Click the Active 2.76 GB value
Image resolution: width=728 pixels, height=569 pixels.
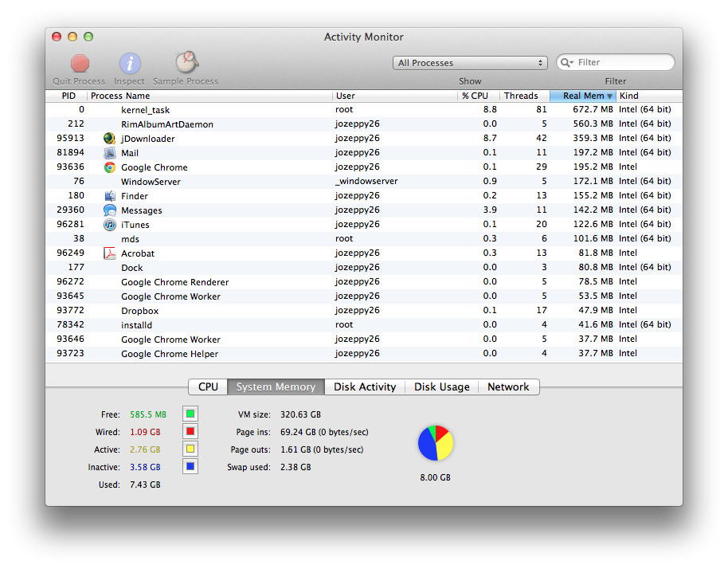pyautogui.click(x=145, y=449)
